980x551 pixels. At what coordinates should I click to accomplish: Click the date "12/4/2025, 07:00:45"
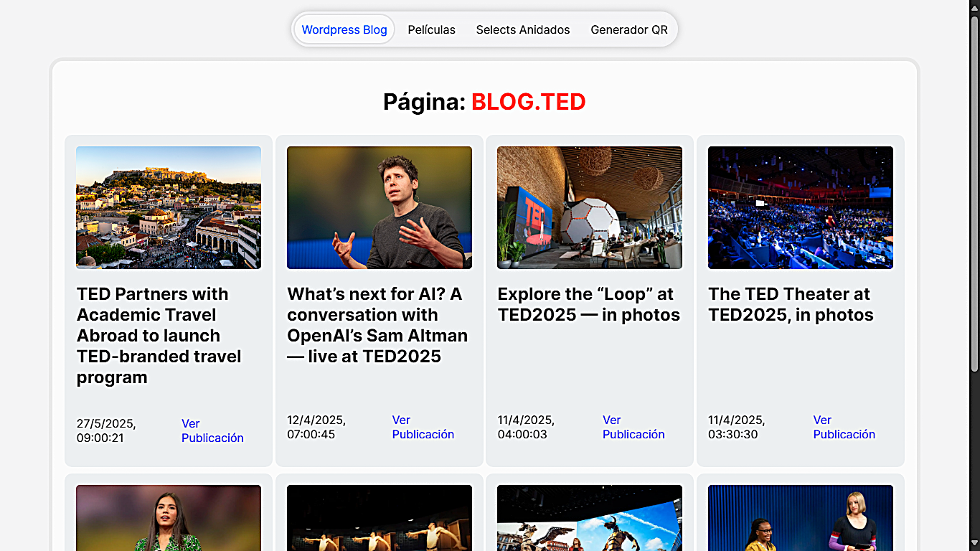click(x=316, y=427)
